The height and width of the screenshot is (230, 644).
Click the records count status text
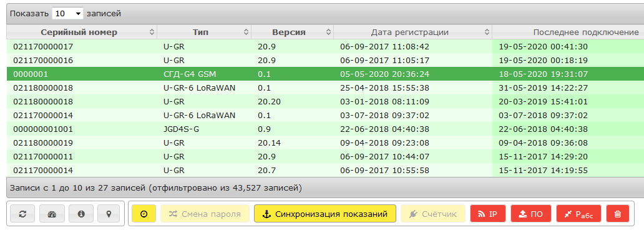(x=156, y=189)
